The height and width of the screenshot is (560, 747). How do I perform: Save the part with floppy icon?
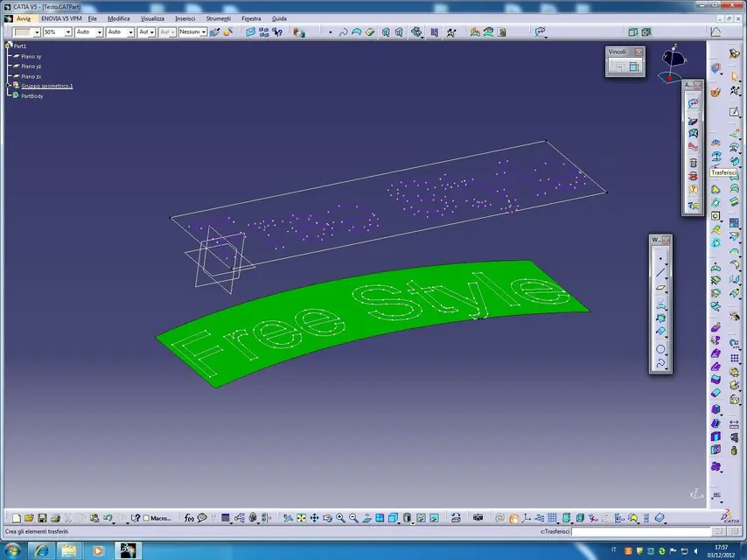(x=42, y=518)
